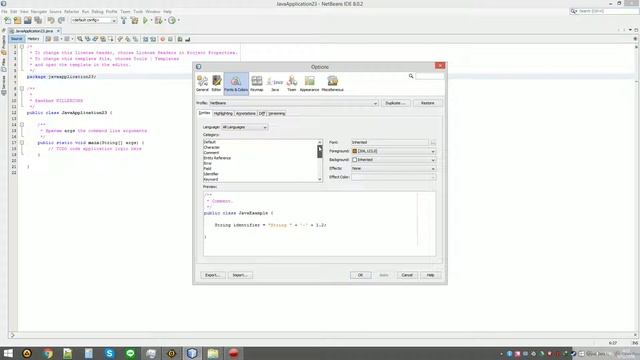
Task: Open the Miscellaneous options category
Action: [x=333, y=83]
